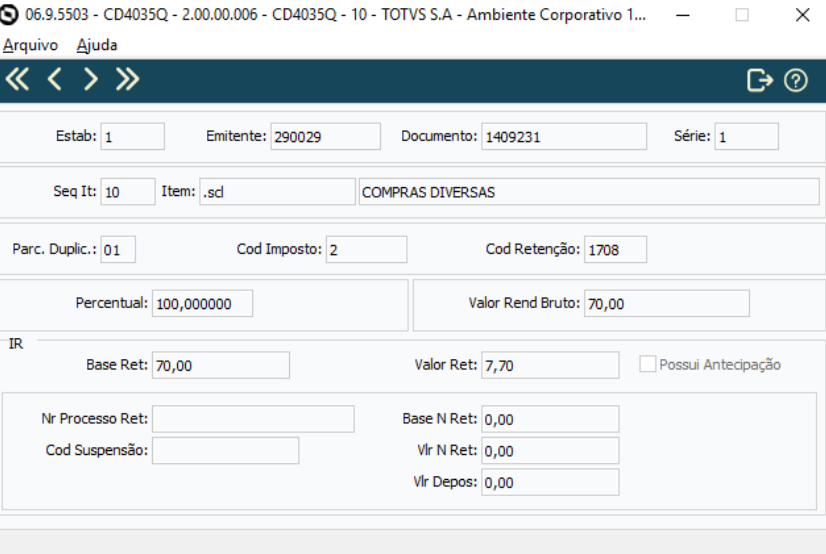Open the help question mark icon

(795, 81)
